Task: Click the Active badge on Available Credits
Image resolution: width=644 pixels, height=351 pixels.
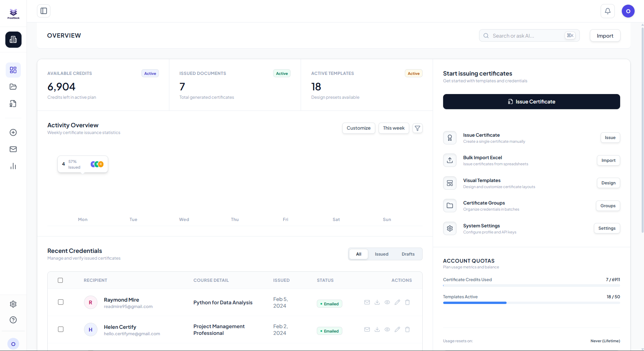Action: click(150, 74)
